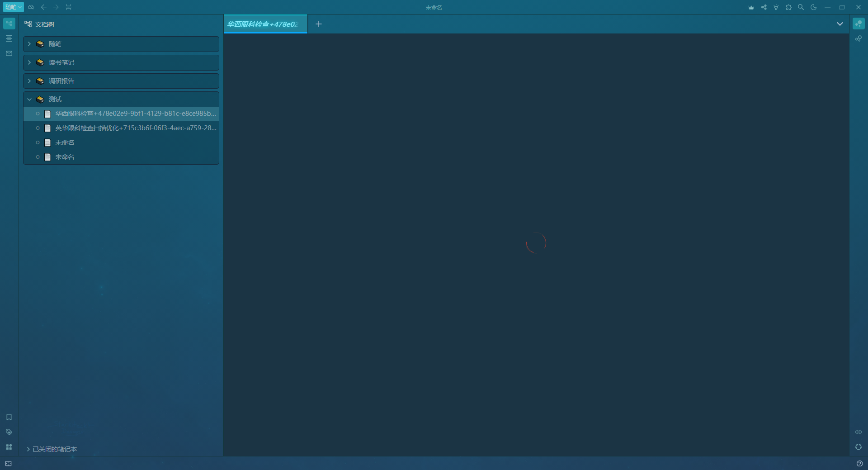Open global search with the magnifier icon

tap(801, 7)
